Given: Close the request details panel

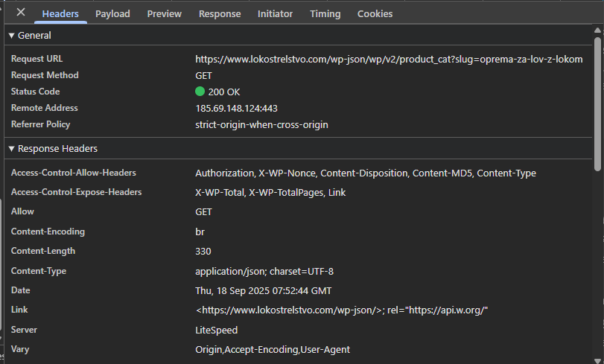Looking at the screenshot, I should pos(21,13).
